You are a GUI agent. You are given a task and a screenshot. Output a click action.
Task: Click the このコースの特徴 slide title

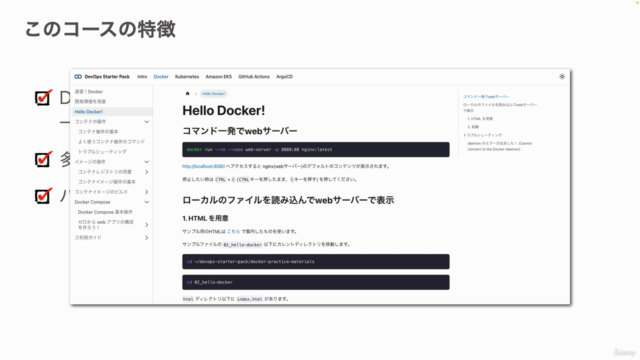(x=100, y=29)
